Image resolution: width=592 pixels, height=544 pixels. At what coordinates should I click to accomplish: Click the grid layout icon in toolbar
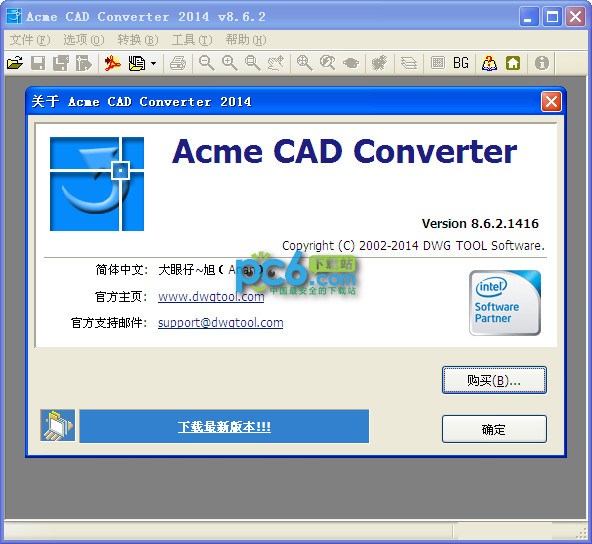tap(438, 63)
